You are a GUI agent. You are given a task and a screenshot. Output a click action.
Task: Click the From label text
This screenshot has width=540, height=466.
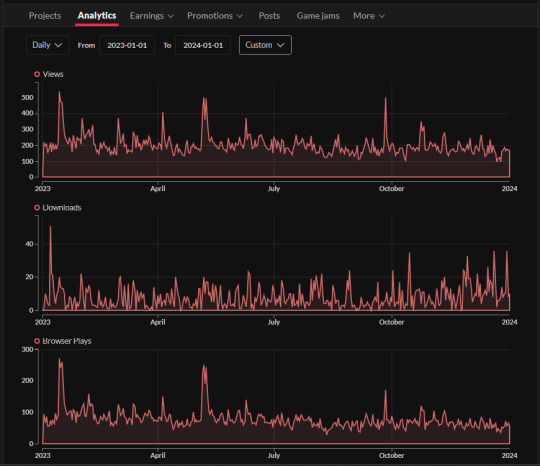point(86,45)
